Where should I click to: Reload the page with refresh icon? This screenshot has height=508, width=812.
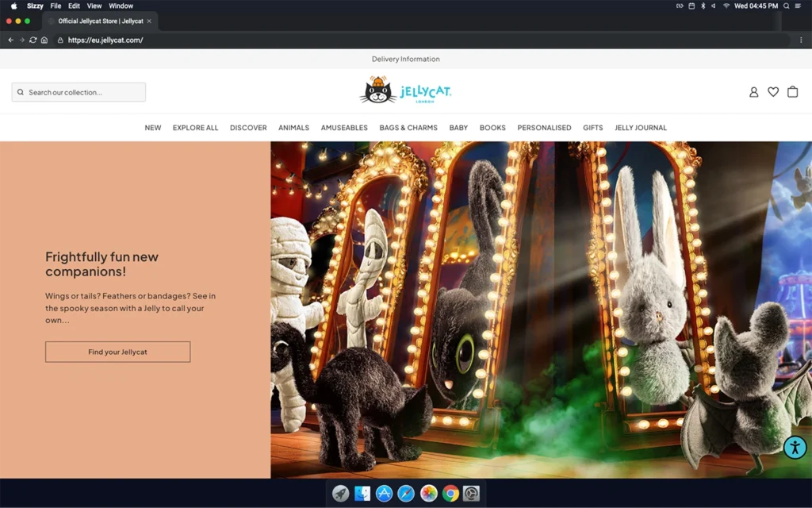pos(33,40)
